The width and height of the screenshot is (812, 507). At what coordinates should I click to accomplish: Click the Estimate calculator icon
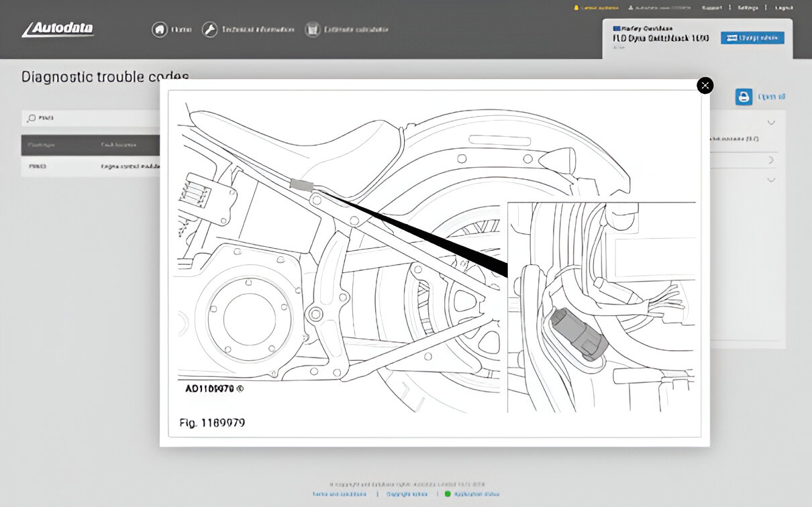tap(312, 30)
